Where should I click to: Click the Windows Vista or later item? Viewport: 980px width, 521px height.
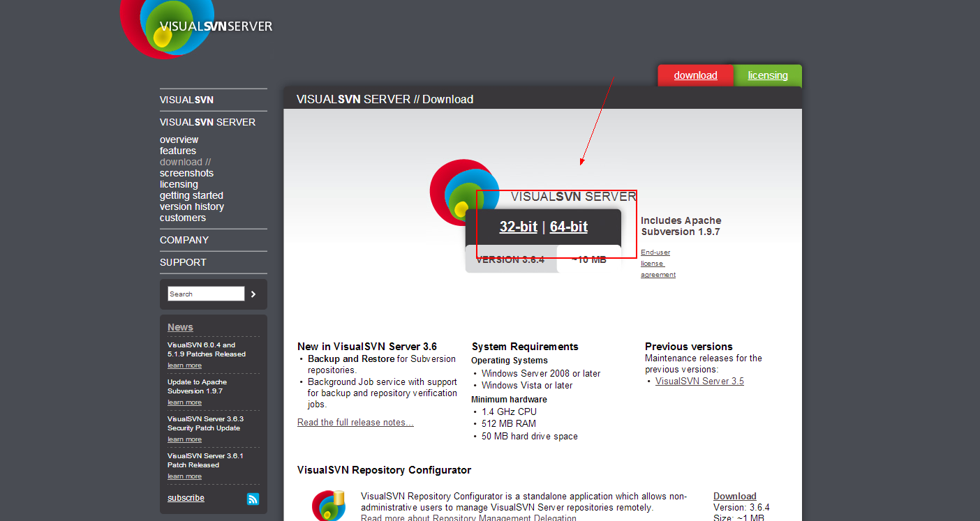pos(527,386)
